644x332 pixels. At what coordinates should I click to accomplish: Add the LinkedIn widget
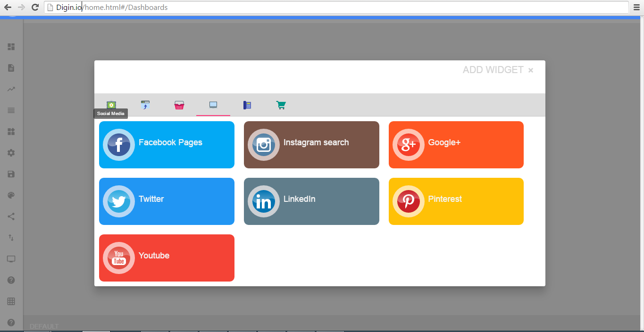[x=311, y=201]
